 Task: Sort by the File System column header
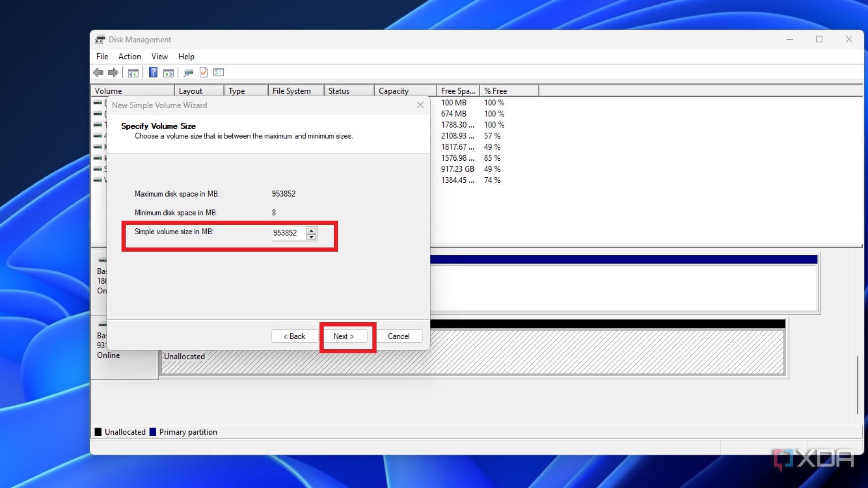pyautogui.click(x=296, y=91)
